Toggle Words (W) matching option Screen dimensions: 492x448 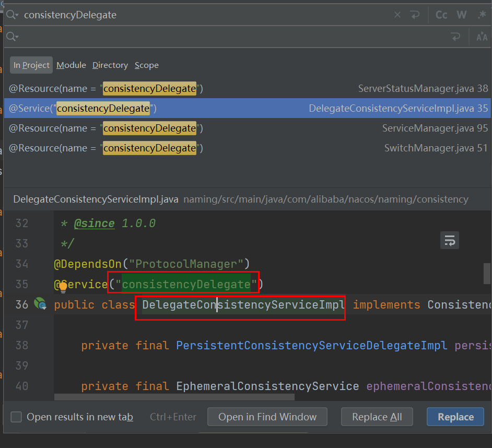pos(462,15)
